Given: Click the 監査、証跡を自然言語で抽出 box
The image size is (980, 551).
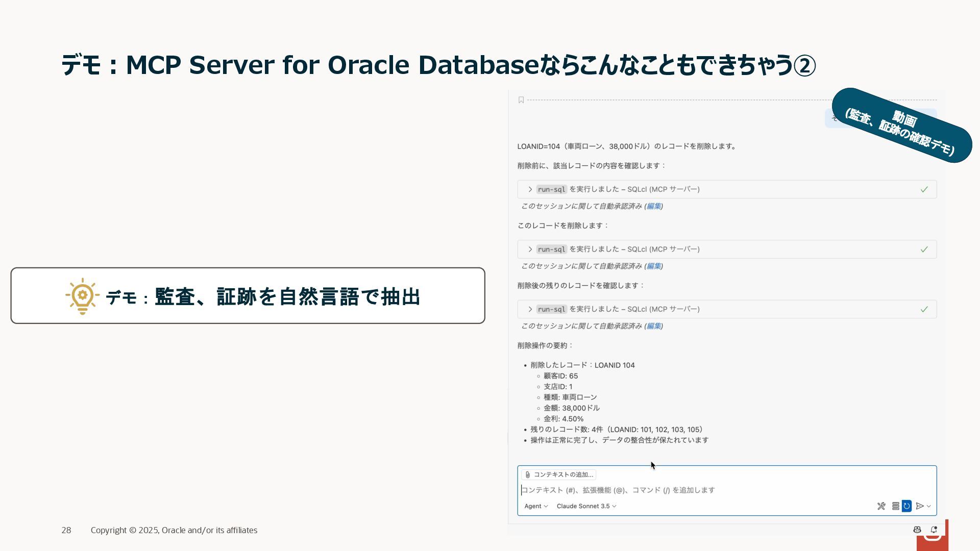Looking at the screenshot, I should coord(248,295).
